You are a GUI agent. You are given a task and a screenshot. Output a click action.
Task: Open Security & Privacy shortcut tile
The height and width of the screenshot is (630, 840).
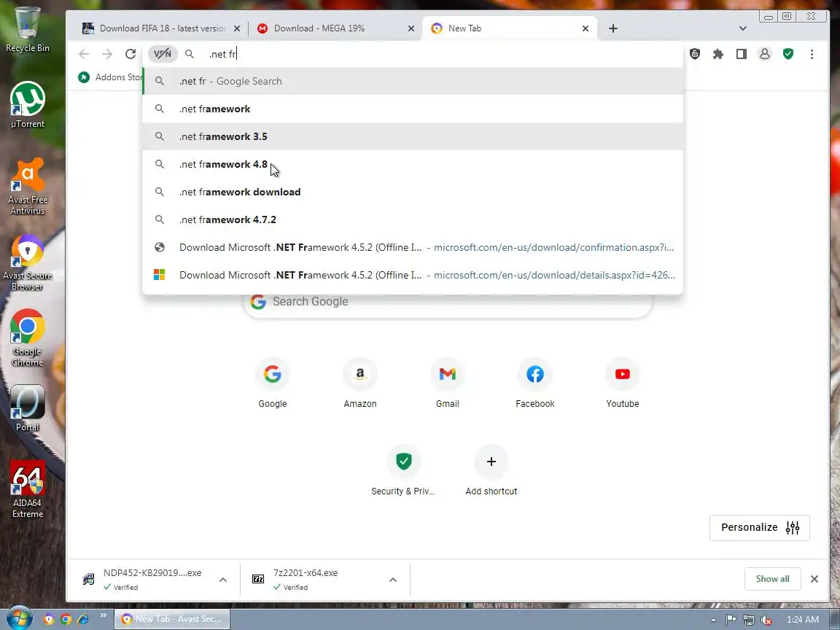[x=403, y=471]
